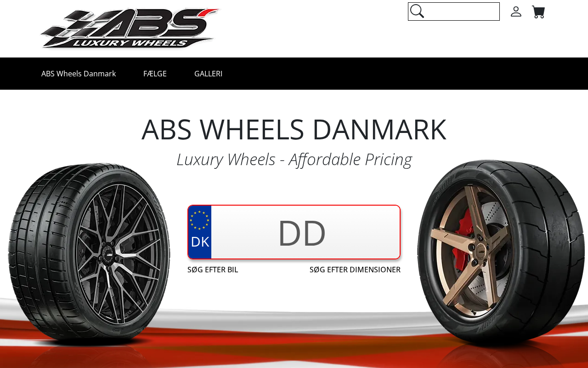
Task: Focus the license plate number field
Action: [305, 232]
